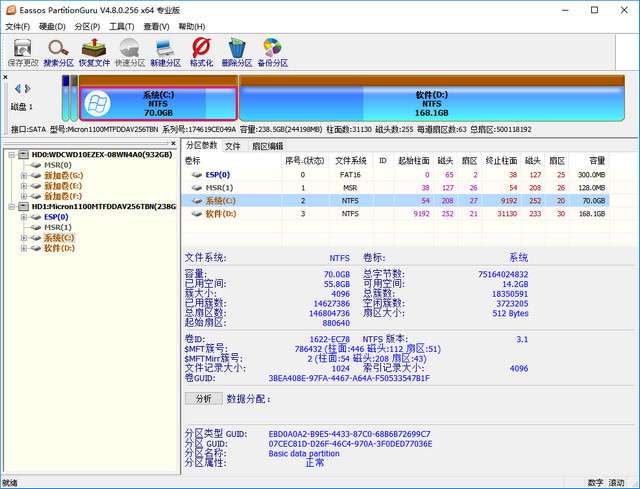640x489 pixels.
Task: Click the volume ID 1622-EC78
Action: [x=329, y=339]
